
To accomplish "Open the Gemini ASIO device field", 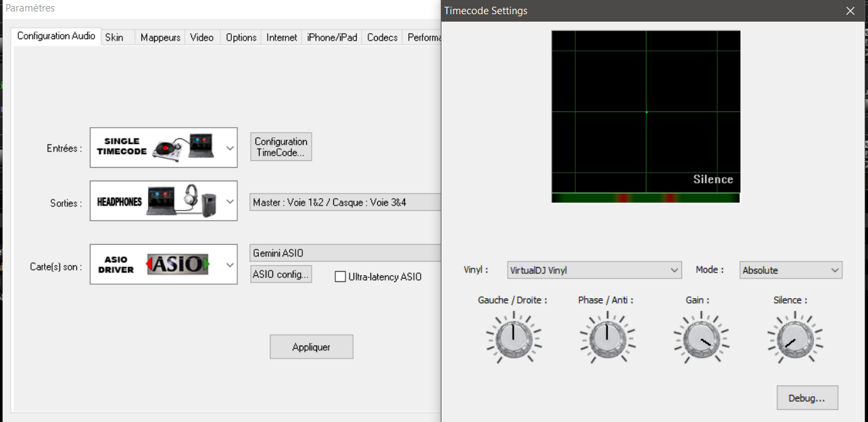I will (345, 253).
